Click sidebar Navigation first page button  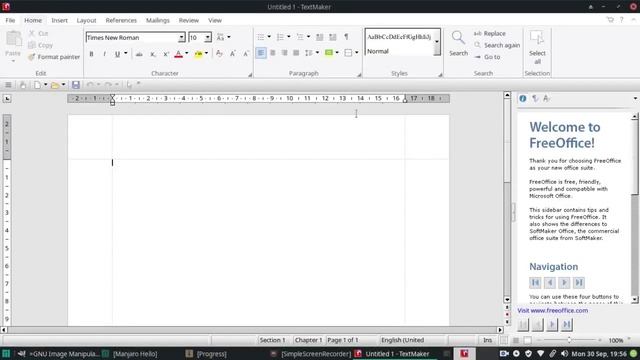coord(535,282)
